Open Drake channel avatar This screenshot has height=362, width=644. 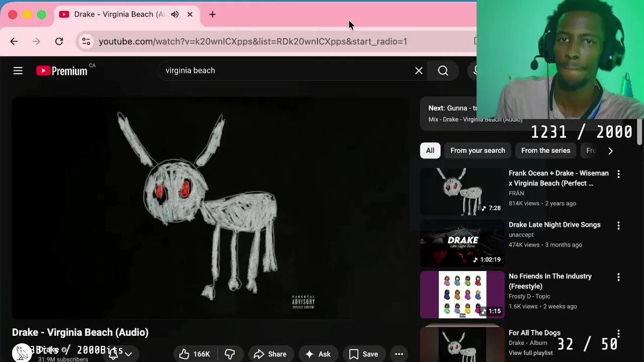(x=22, y=353)
